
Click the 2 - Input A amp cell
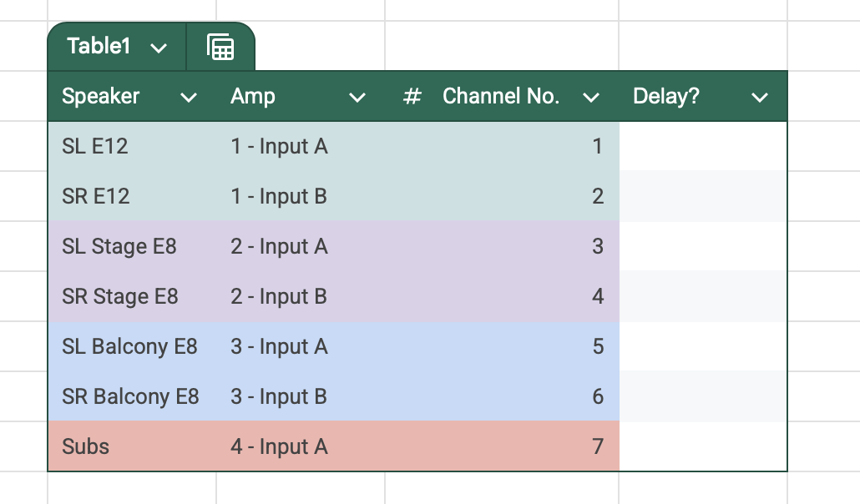pos(301,246)
